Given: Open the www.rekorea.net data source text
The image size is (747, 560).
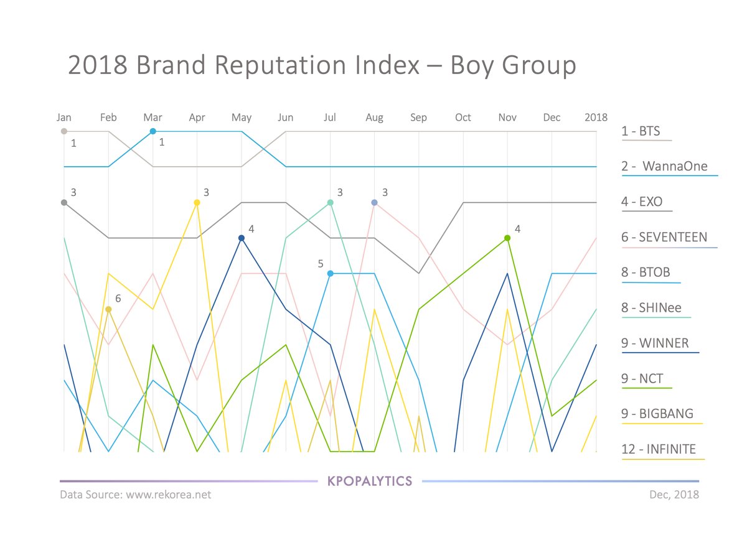Looking at the screenshot, I should pyautogui.click(x=169, y=495).
